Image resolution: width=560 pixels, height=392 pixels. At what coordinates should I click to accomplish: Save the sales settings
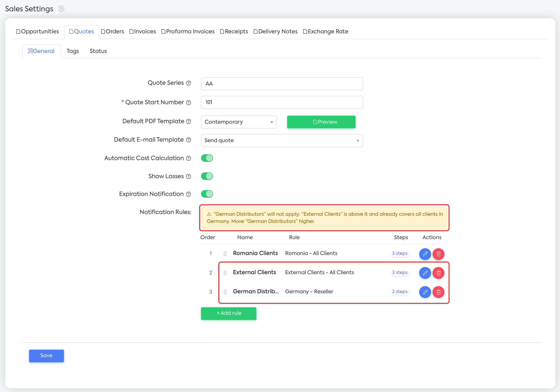click(x=46, y=356)
